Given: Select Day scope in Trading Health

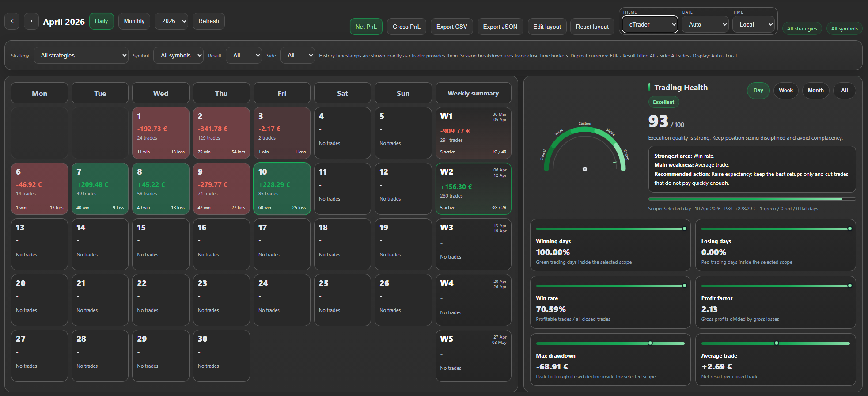Looking at the screenshot, I should pyautogui.click(x=758, y=91).
